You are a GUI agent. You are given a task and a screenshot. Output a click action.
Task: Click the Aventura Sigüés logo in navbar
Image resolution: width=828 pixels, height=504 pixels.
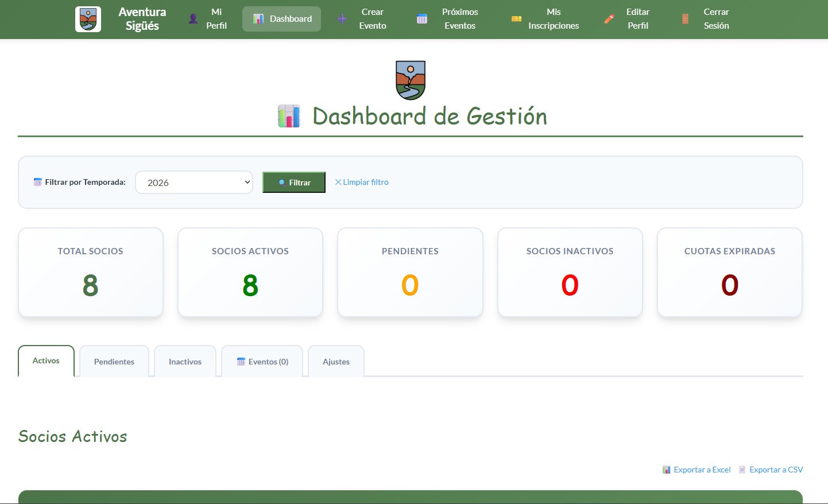88,19
